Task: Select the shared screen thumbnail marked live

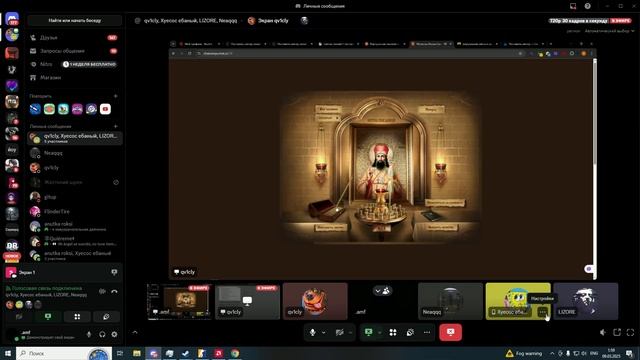Action: pyautogui.click(x=179, y=301)
